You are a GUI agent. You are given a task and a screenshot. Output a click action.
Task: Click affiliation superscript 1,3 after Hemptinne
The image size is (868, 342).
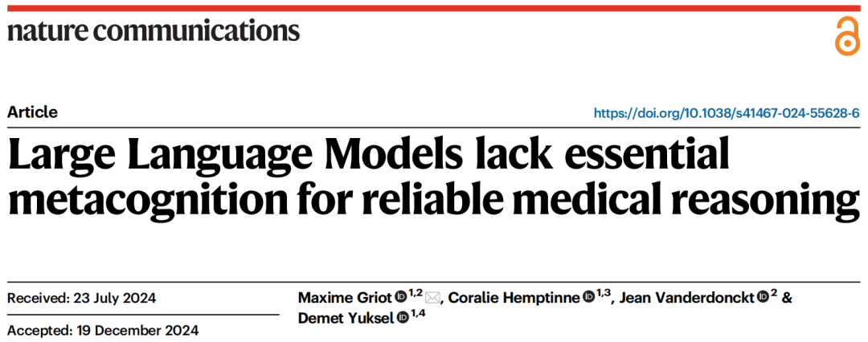pyautogui.click(x=604, y=295)
